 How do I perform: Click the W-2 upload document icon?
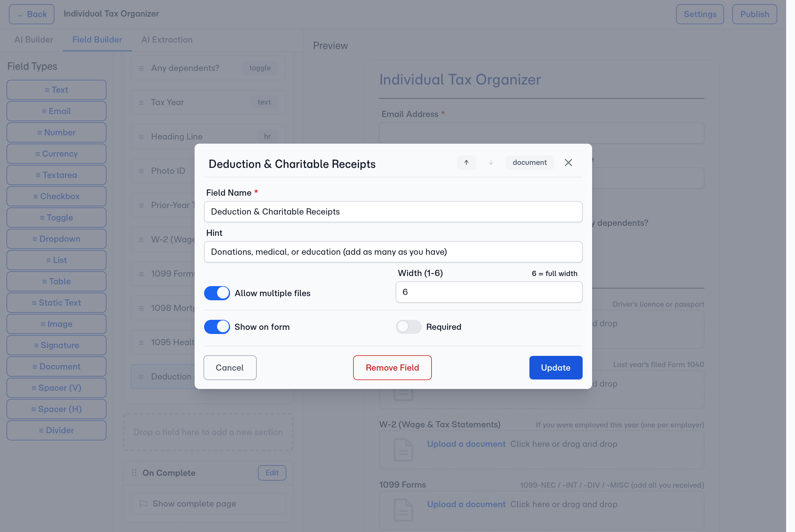tap(403, 450)
